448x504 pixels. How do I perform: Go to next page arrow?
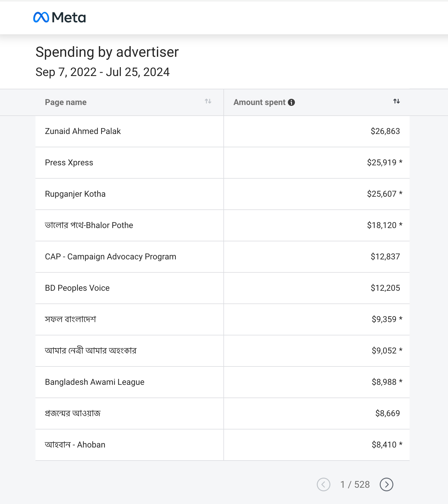[386, 484]
